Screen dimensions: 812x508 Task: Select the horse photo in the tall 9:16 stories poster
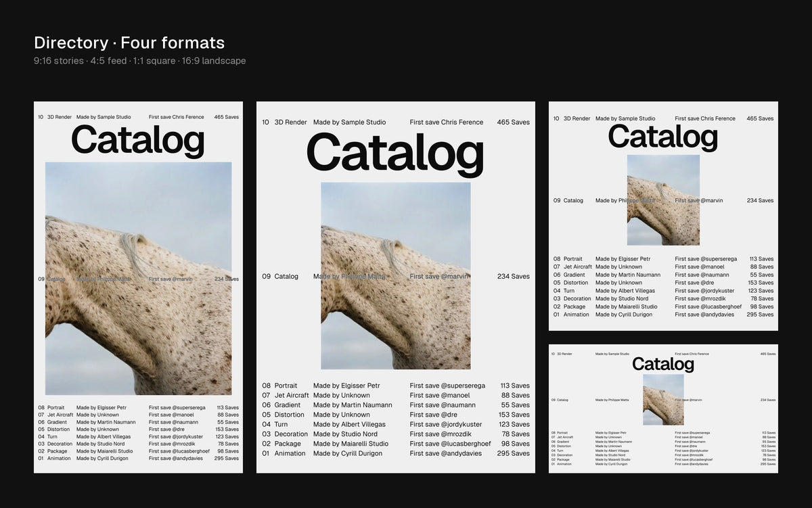pyautogui.click(x=138, y=278)
